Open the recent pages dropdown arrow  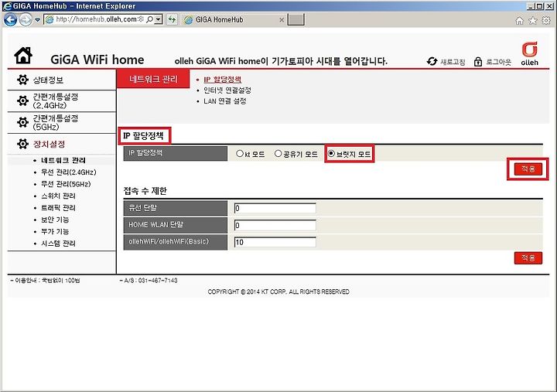37,20
